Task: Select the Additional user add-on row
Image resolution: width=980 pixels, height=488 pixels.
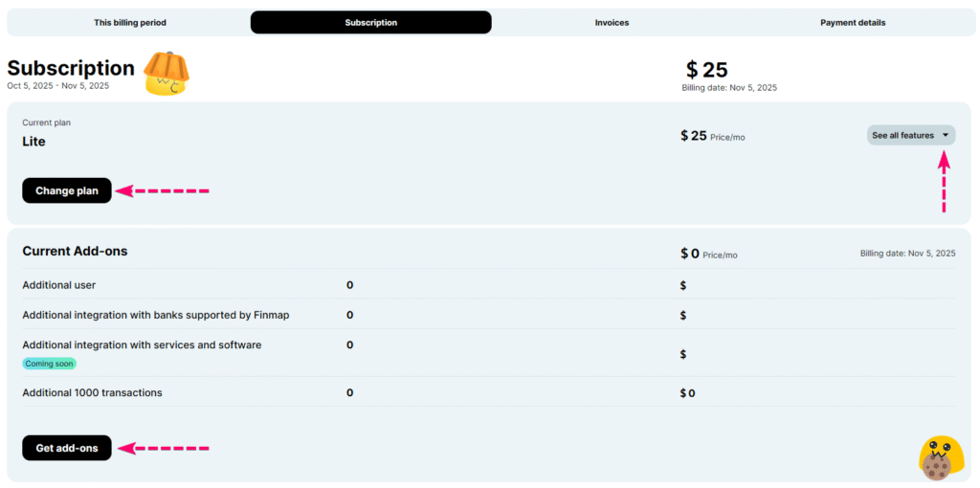Action: pos(59,285)
